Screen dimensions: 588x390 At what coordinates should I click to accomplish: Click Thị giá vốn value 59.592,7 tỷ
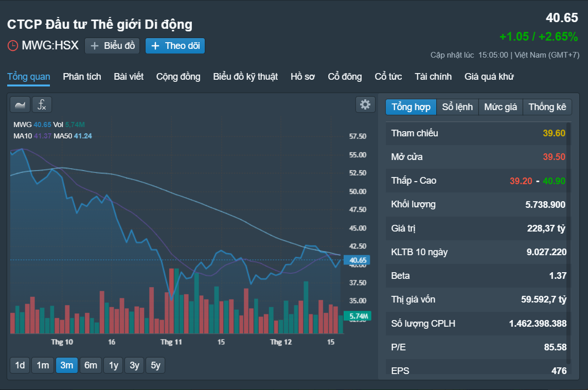[544, 299]
